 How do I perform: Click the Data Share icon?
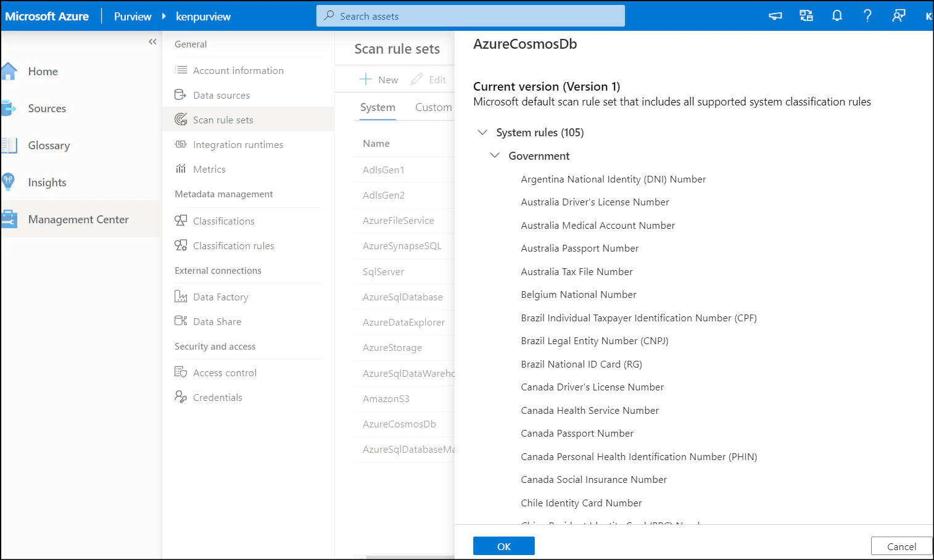pyautogui.click(x=181, y=321)
